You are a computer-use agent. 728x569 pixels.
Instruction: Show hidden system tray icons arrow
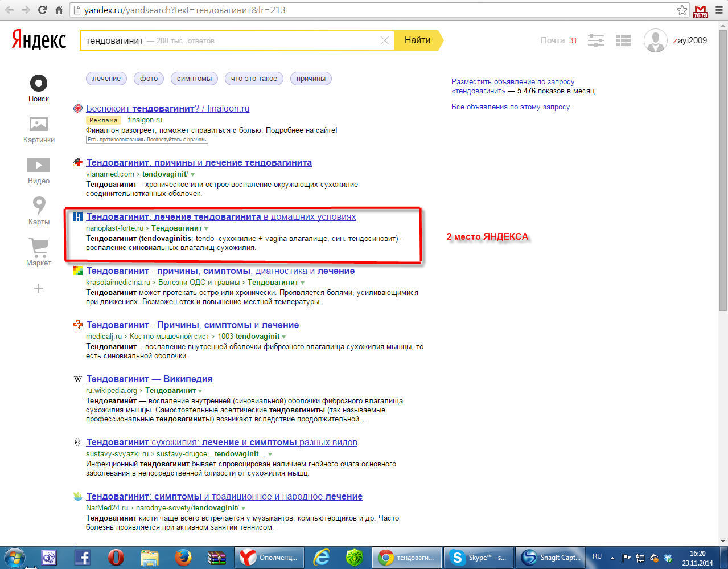tap(613, 558)
